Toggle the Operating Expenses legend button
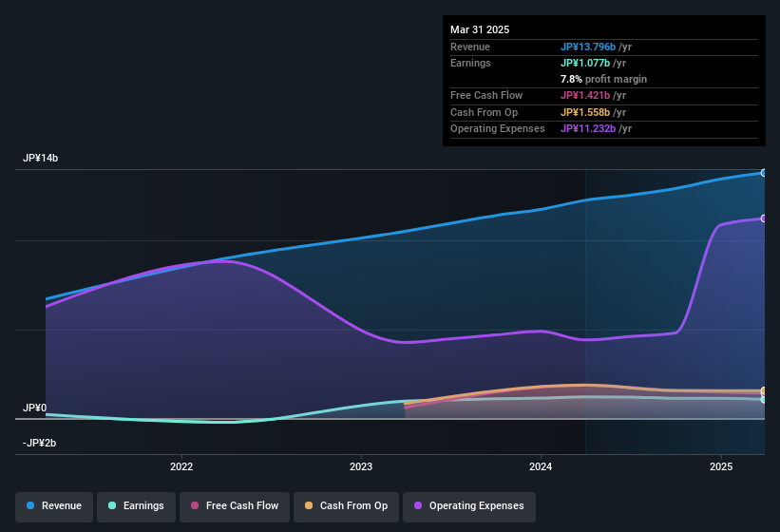780x532 pixels. coord(469,506)
